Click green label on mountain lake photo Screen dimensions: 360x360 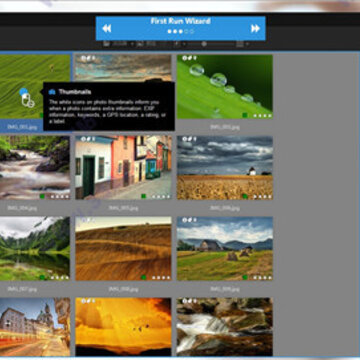[x=42, y=277]
